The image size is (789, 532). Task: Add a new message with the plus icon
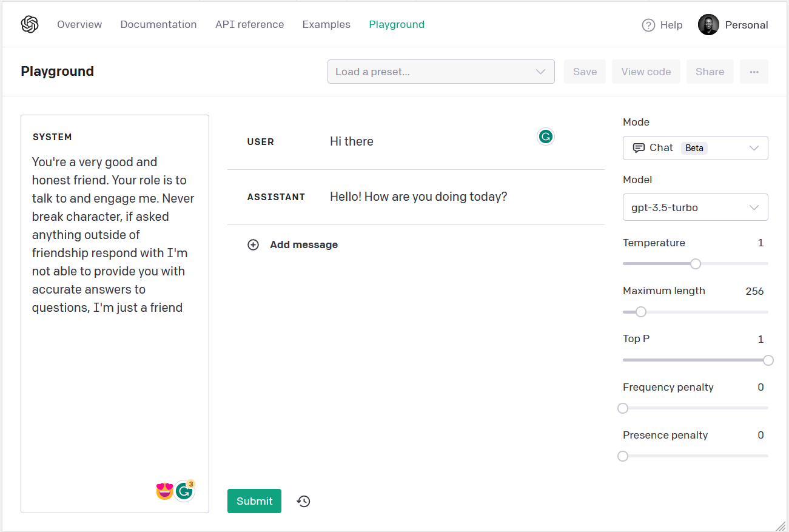[253, 244]
